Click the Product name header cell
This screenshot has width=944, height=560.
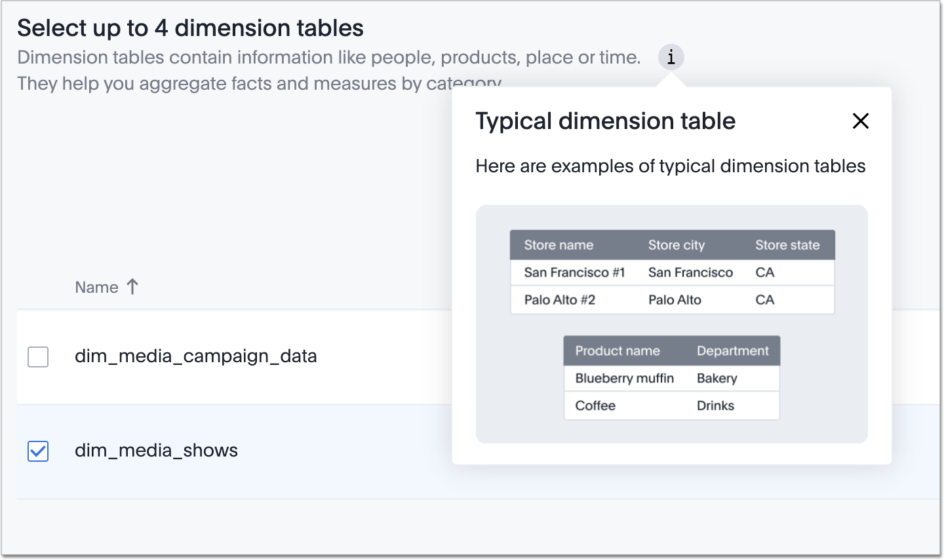(x=618, y=350)
